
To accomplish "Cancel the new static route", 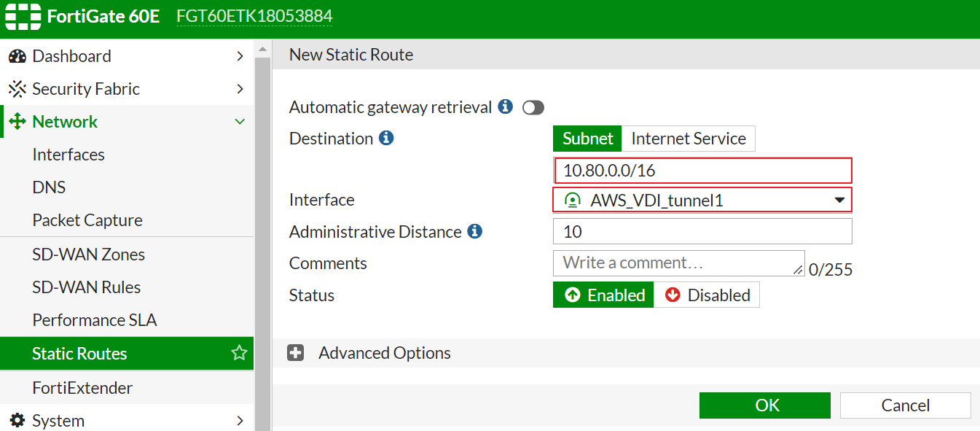I will (905, 405).
